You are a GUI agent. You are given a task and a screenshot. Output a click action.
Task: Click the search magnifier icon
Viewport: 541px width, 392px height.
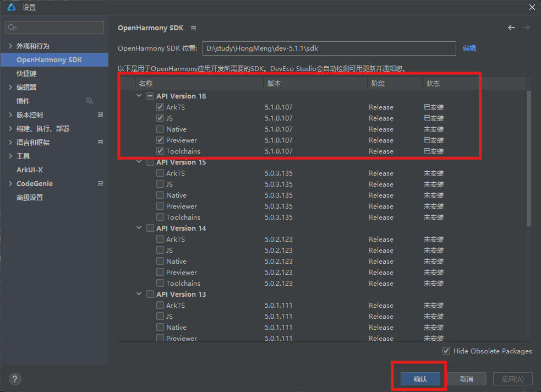(12, 28)
